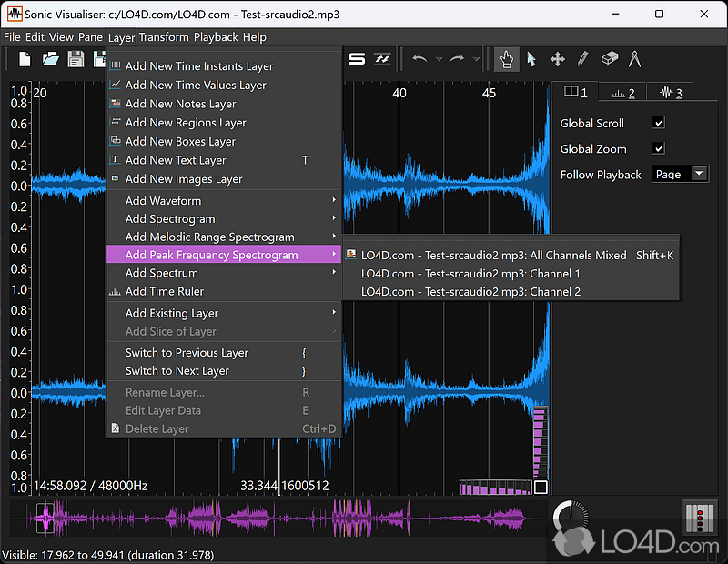The width and height of the screenshot is (728, 564).
Task: Choose Add New Boxes Layer
Action: coord(224,141)
